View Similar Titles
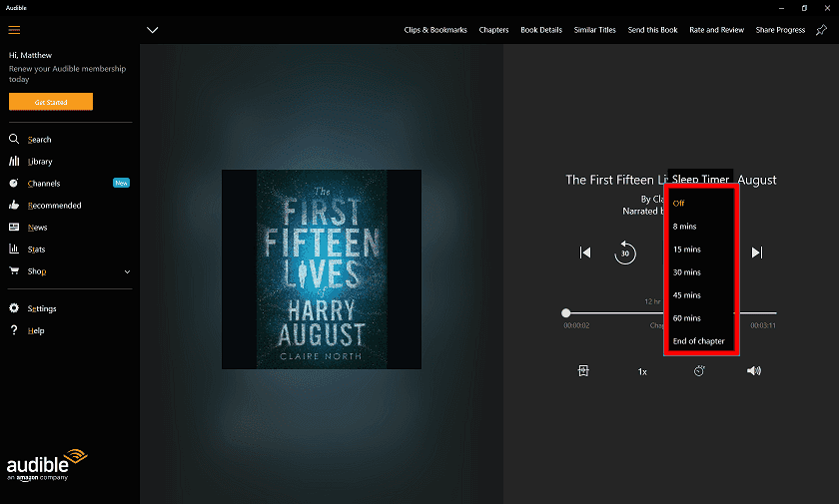This screenshot has width=839, height=504. (x=595, y=30)
